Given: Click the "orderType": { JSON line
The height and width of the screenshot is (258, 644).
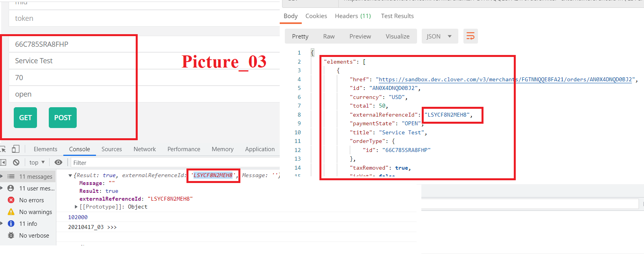Looking at the screenshot, I should tap(372, 141).
